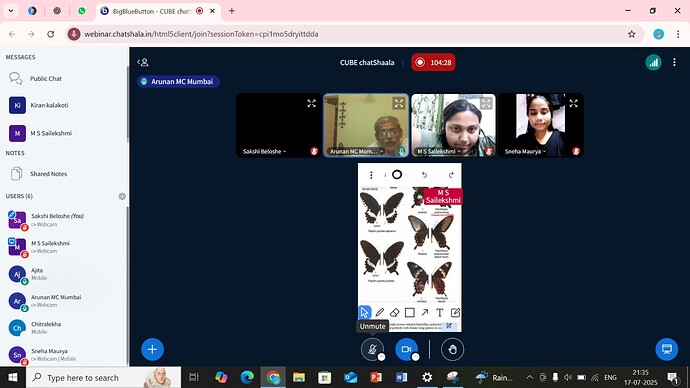Image resolution: width=690 pixels, height=388 pixels.
Task: Unmute the microphone
Action: tap(372, 349)
